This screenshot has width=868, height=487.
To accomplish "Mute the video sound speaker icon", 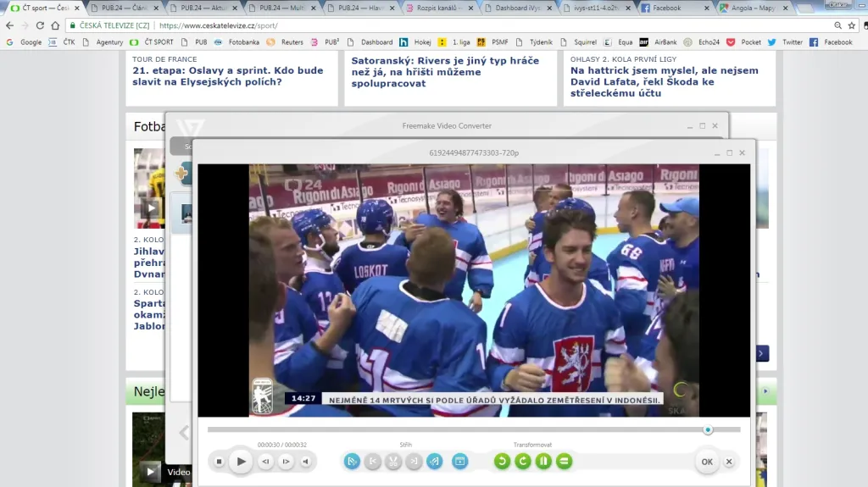I will coord(306,462).
